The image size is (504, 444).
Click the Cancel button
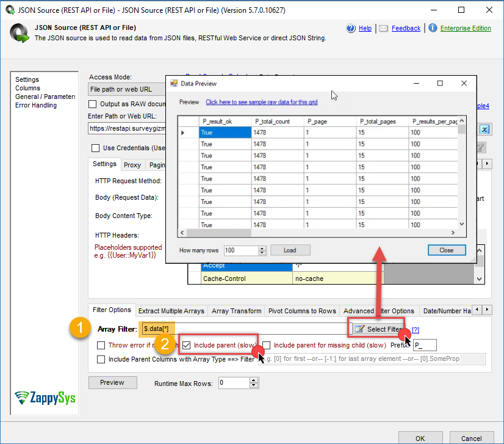pos(472,439)
